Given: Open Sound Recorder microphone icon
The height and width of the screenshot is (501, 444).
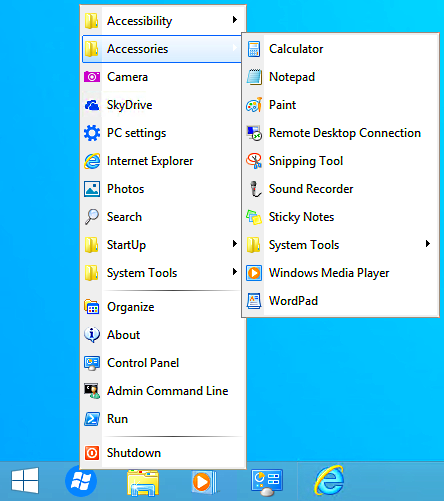Looking at the screenshot, I should [x=255, y=189].
